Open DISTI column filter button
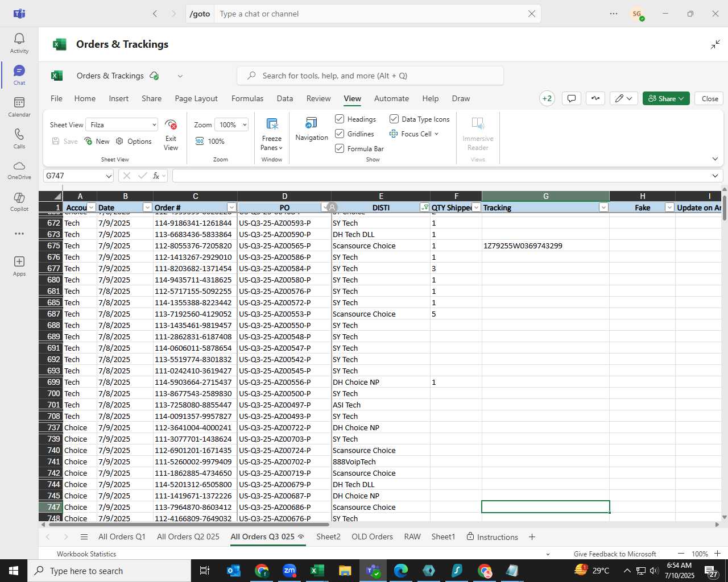The width and height of the screenshot is (728, 582). (x=424, y=207)
